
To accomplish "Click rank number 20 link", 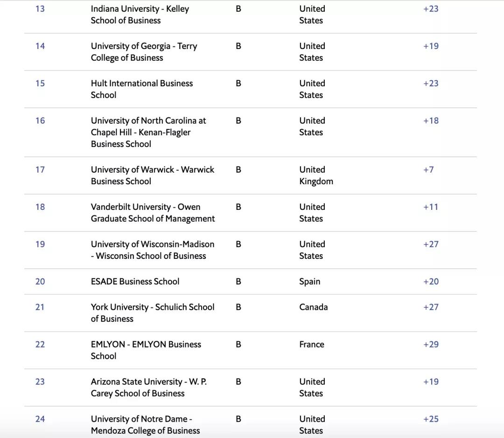I will [x=40, y=281].
